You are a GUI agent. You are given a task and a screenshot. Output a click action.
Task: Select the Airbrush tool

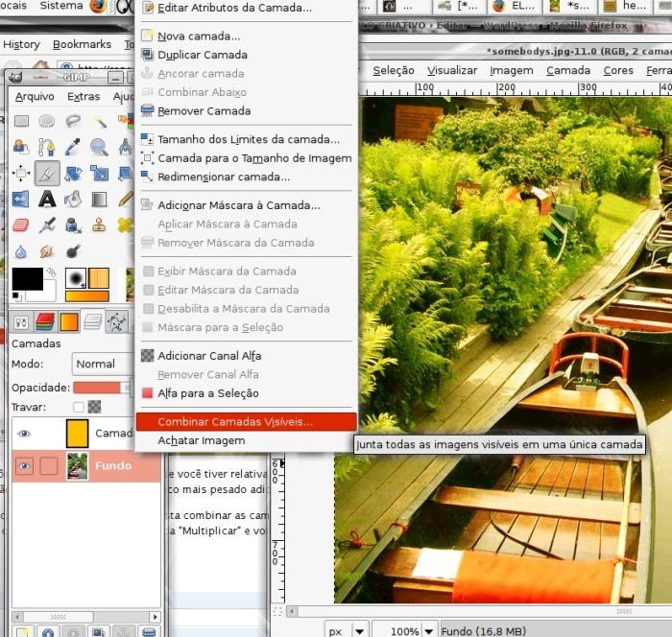click(47, 225)
